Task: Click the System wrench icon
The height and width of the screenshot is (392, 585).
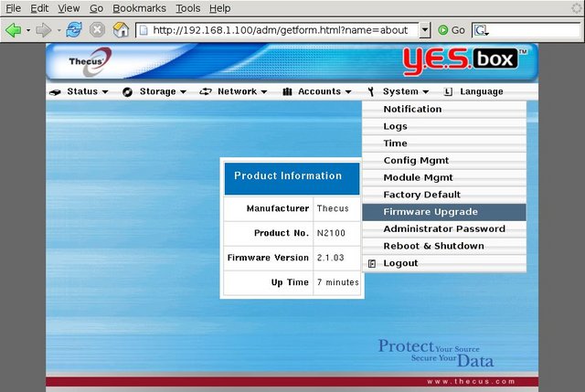Action: pyautogui.click(x=370, y=91)
